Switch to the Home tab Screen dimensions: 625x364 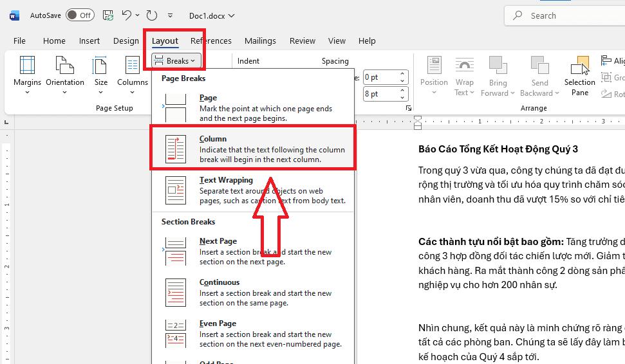(54, 41)
